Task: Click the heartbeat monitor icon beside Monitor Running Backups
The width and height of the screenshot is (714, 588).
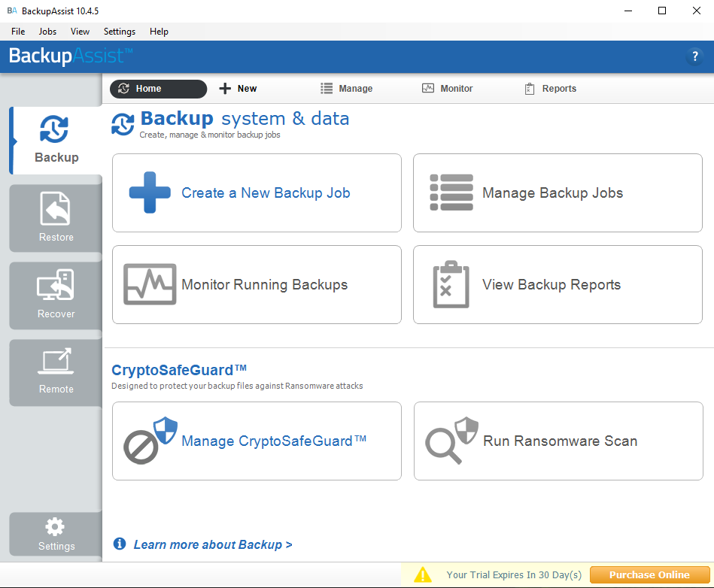Action: click(x=150, y=284)
